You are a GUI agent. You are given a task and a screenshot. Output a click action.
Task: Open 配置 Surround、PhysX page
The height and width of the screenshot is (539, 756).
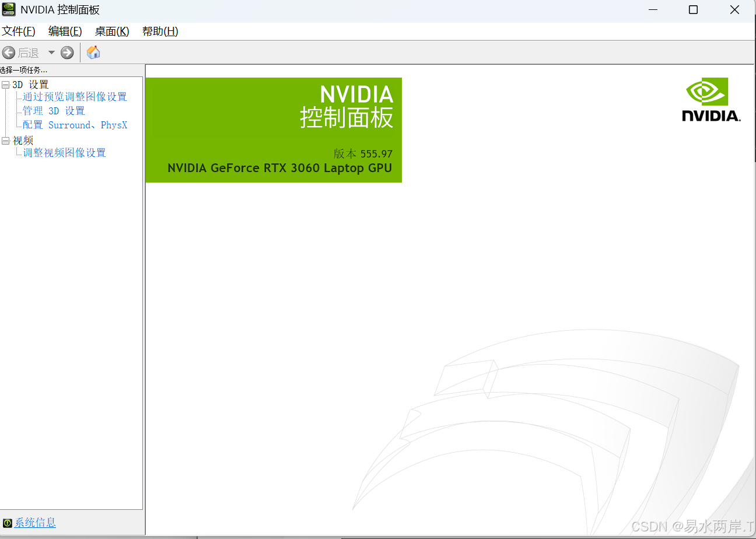click(75, 125)
